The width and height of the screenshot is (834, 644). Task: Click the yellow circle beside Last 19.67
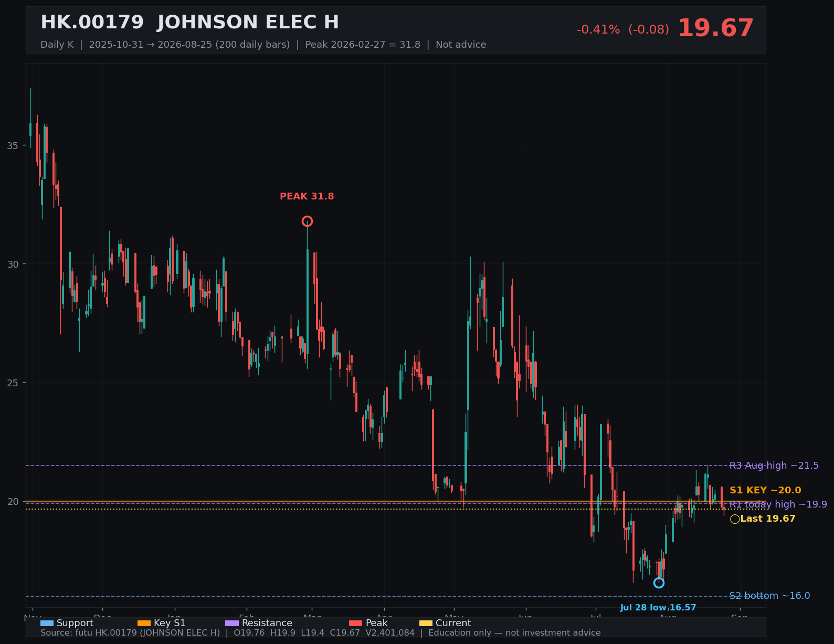(735, 519)
